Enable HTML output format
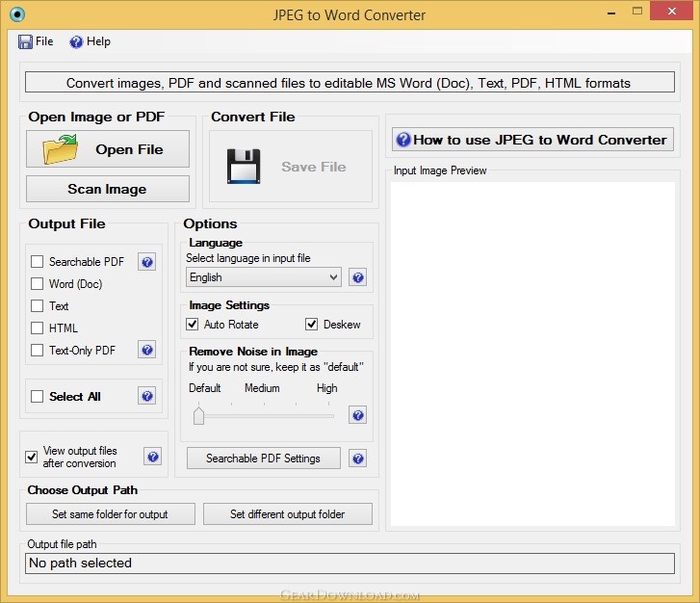 37,328
